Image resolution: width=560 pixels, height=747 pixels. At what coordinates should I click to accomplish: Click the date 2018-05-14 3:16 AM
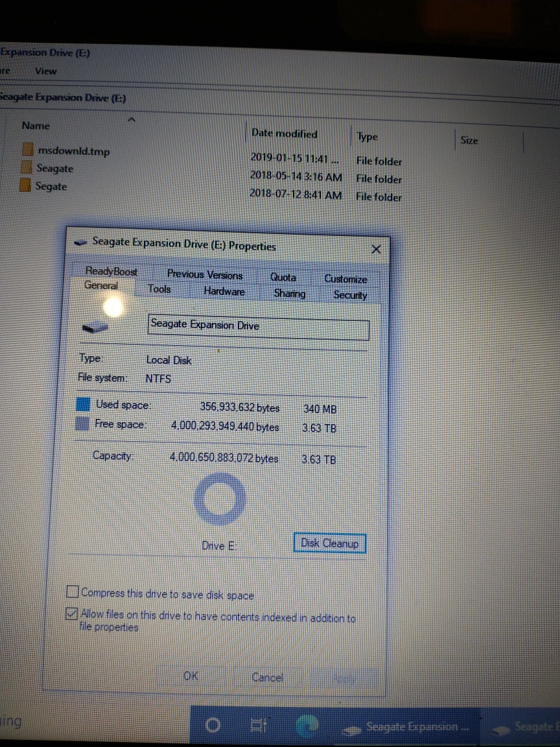[296, 176]
